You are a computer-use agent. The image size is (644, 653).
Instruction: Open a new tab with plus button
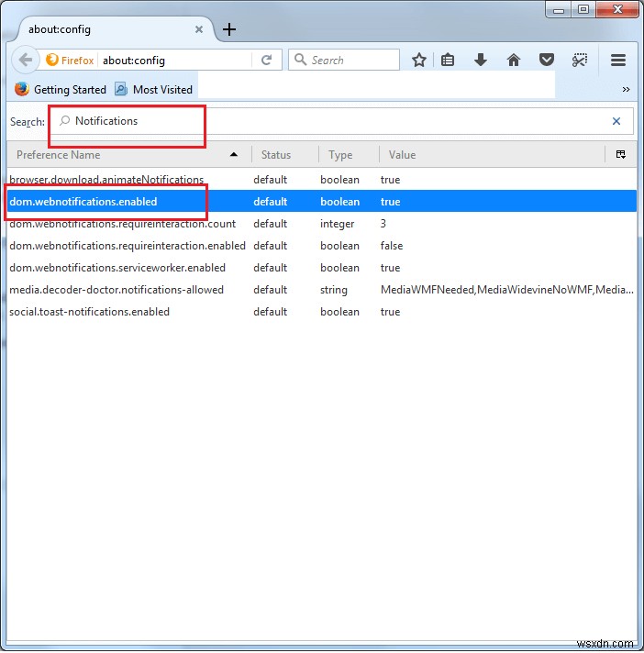click(x=229, y=29)
